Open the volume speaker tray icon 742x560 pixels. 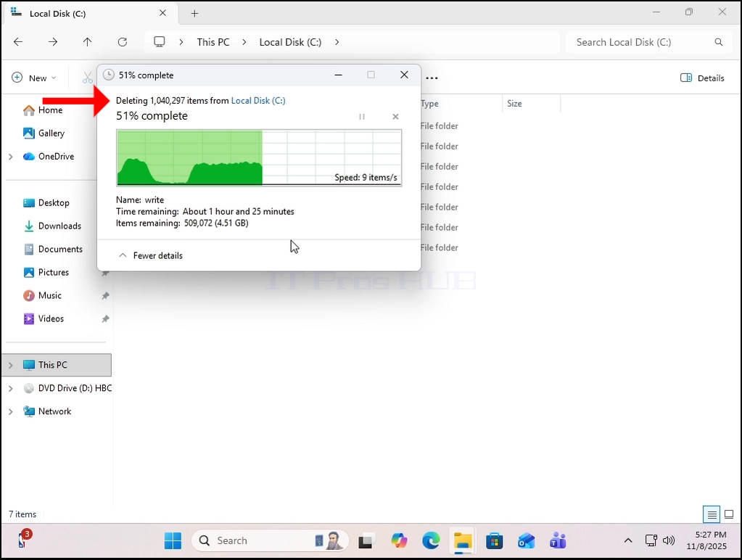pyautogui.click(x=669, y=540)
